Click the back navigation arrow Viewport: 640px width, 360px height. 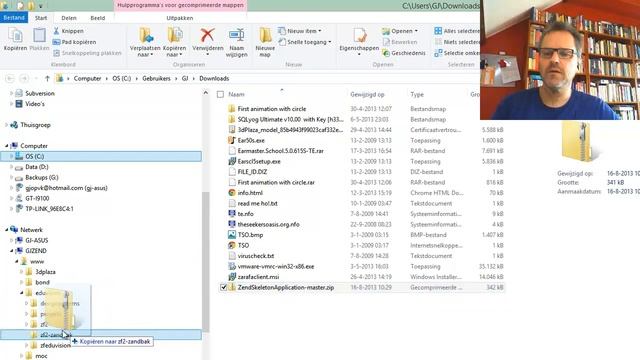(10, 78)
